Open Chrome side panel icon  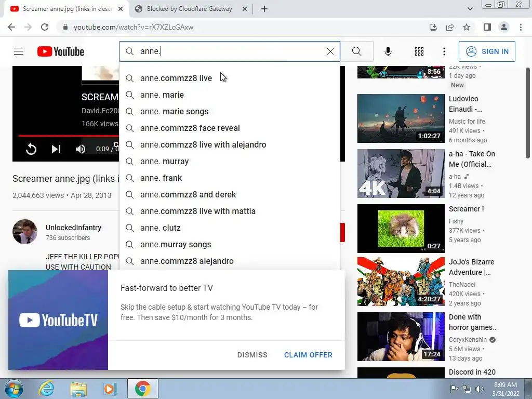(x=487, y=27)
